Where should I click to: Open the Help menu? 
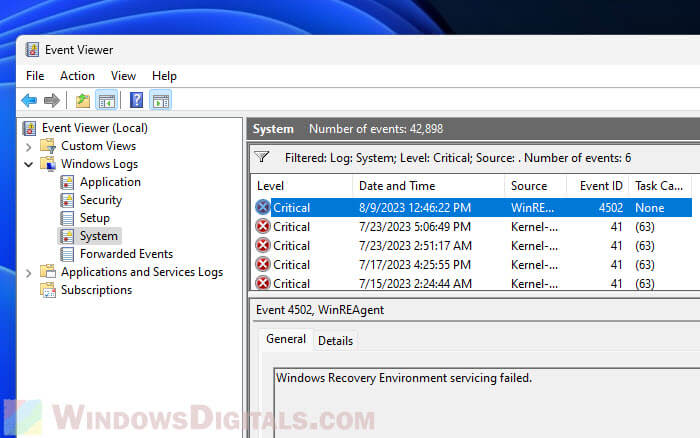[x=164, y=76]
